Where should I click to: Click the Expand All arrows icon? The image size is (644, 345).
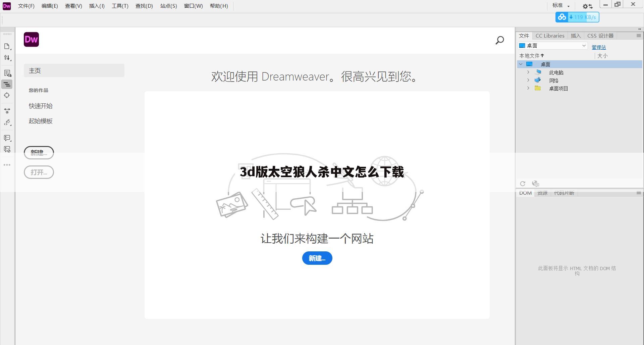click(x=7, y=111)
